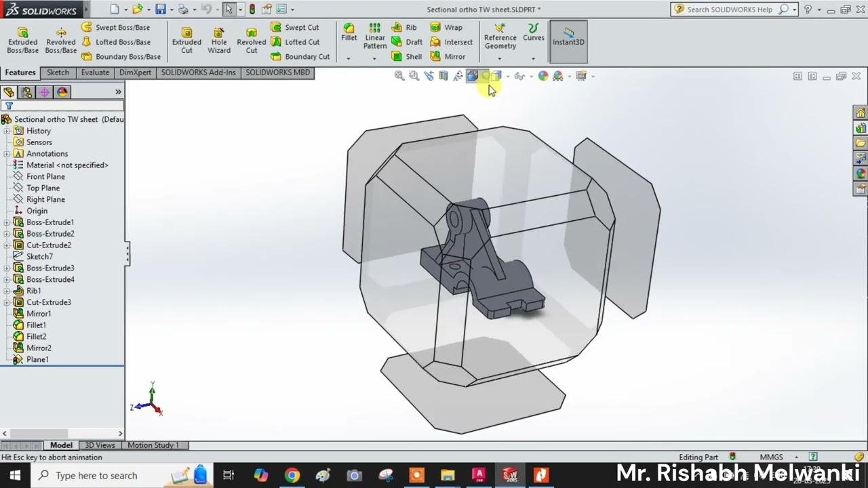This screenshot has width=868, height=488.
Task: Expand the Cut-Extrude3 feature node
Action: pyautogui.click(x=7, y=302)
